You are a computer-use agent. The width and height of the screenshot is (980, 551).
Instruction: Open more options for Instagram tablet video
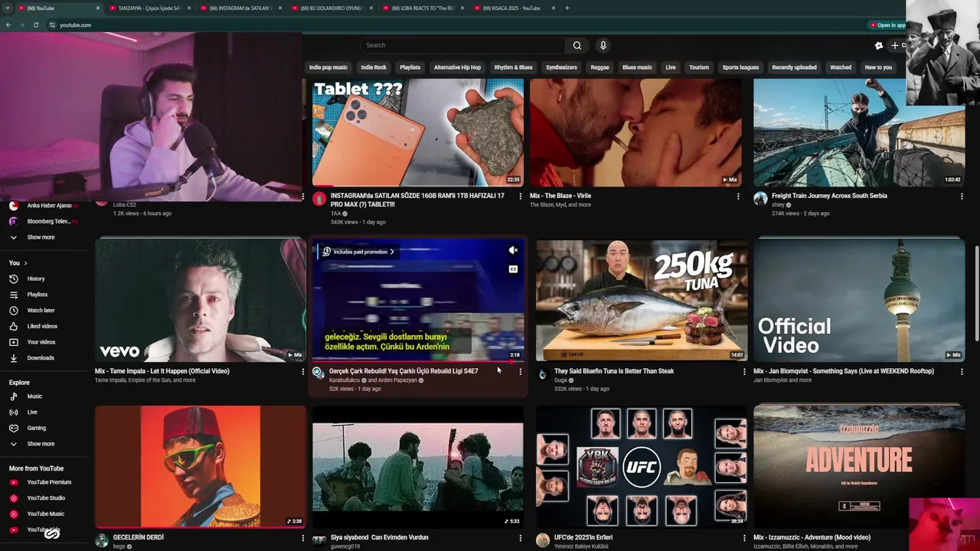(x=520, y=197)
